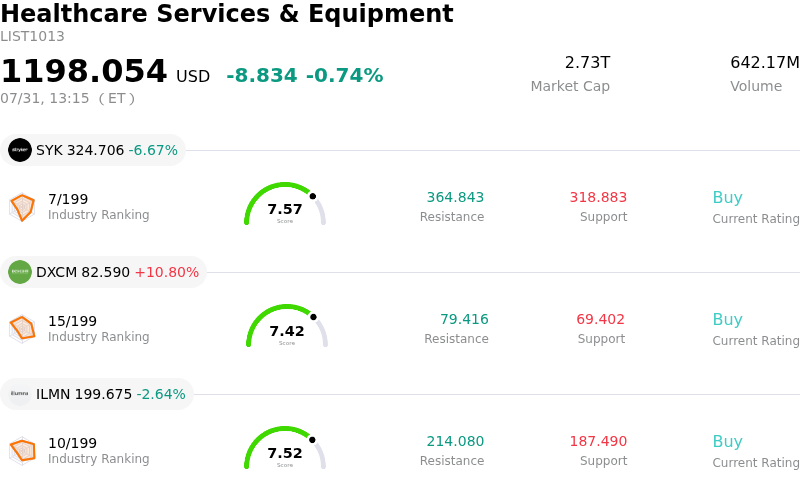
Task: Select SYK Buy current rating
Action: coord(728,197)
